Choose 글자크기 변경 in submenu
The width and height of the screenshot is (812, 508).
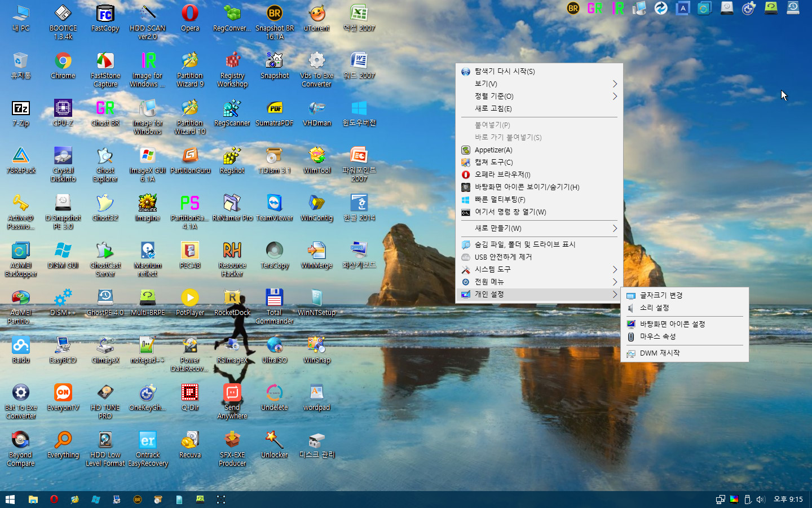tap(685, 295)
